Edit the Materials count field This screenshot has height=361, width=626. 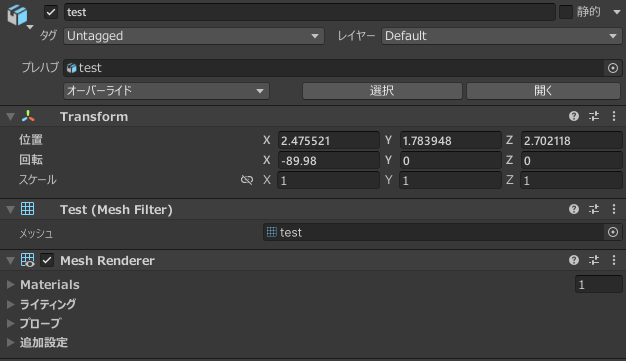(598, 284)
